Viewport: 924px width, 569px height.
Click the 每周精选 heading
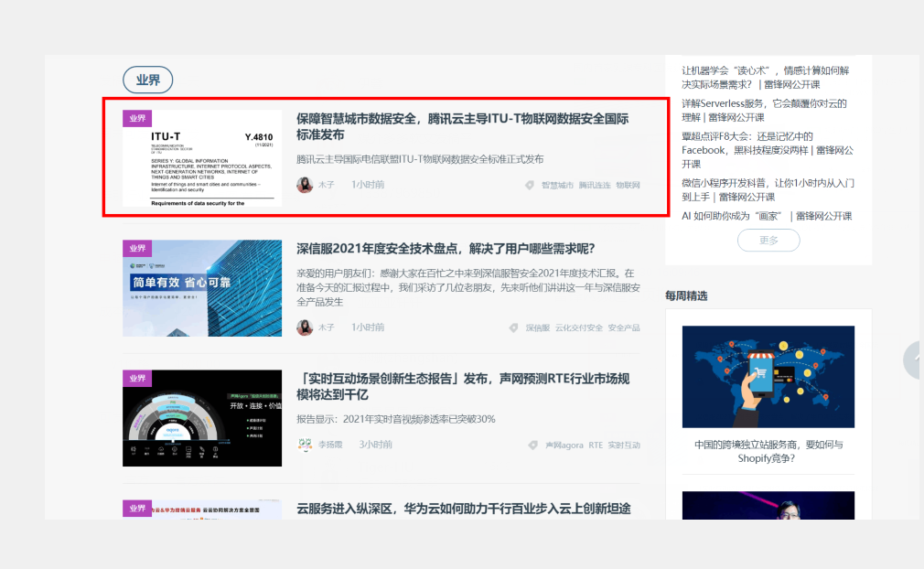point(686,295)
